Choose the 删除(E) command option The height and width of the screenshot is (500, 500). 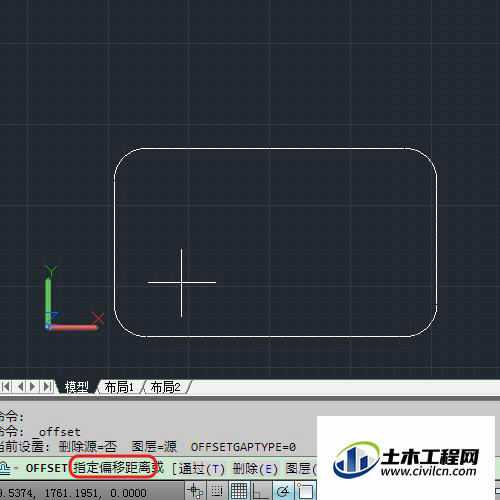pyautogui.click(x=255, y=469)
